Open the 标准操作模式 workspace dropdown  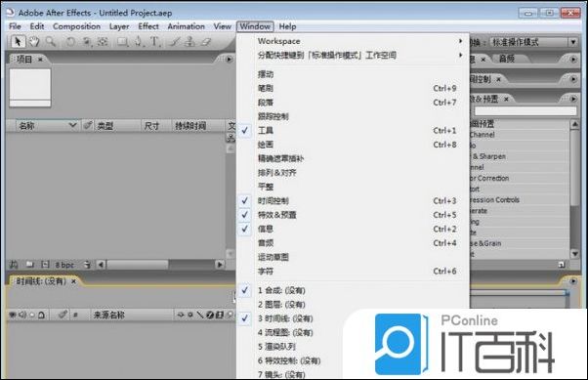pyautogui.click(x=532, y=42)
